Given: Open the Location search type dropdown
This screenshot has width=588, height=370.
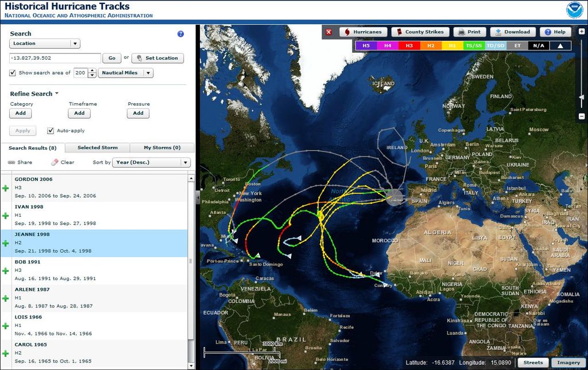Looking at the screenshot, I should point(45,44).
